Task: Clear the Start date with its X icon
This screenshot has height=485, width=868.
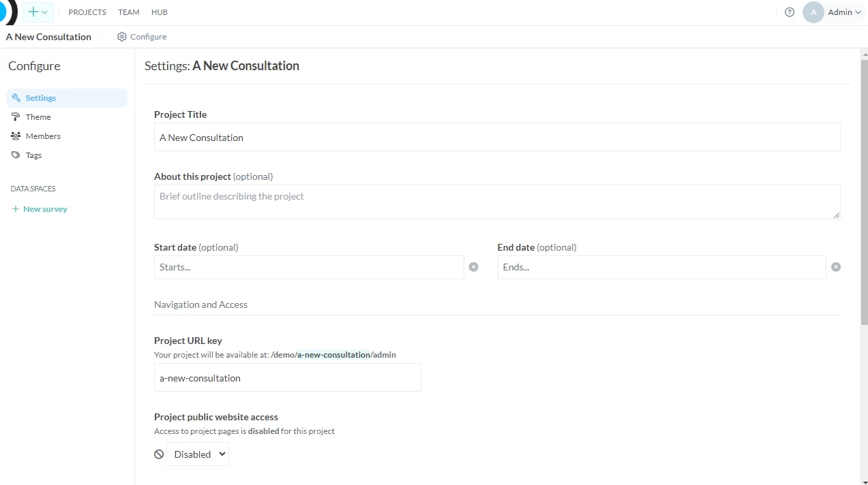Action: pos(474,267)
